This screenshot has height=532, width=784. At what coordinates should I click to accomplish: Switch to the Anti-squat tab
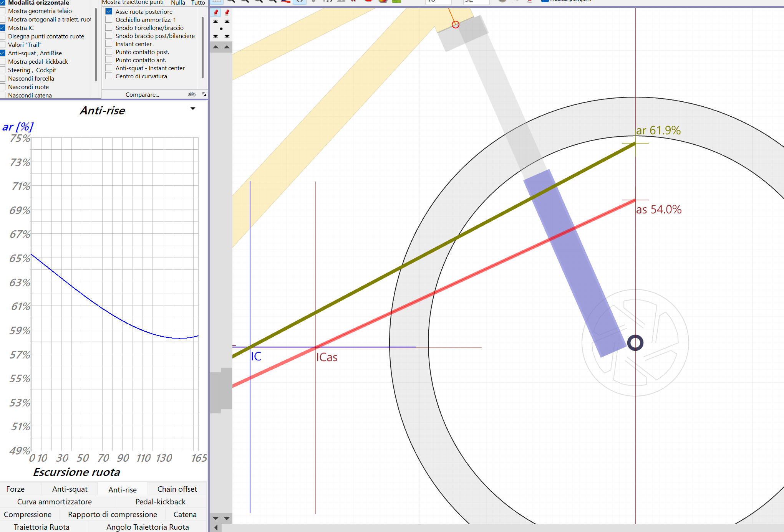coord(70,489)
